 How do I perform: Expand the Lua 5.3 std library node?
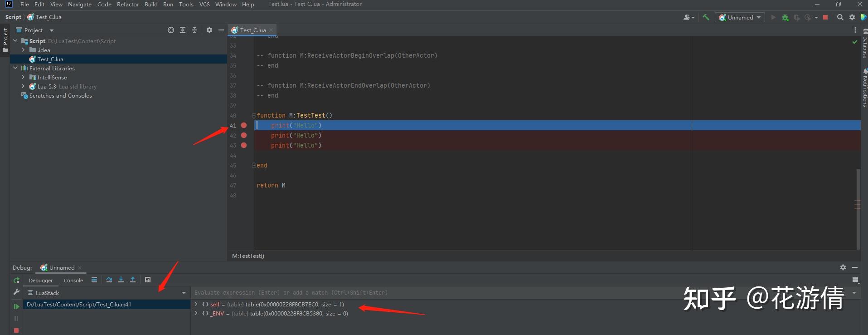pyautogui.click(x=23, y=86)
